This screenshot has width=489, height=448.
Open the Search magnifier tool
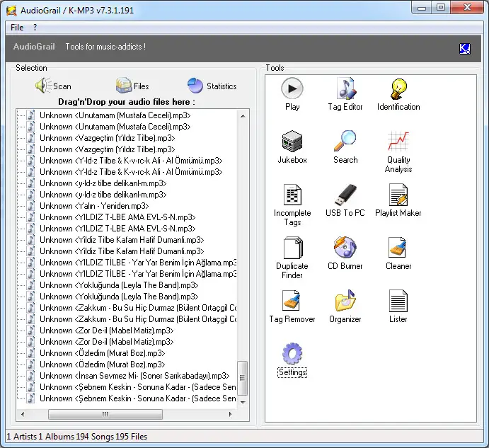click(x=345, y=147)
